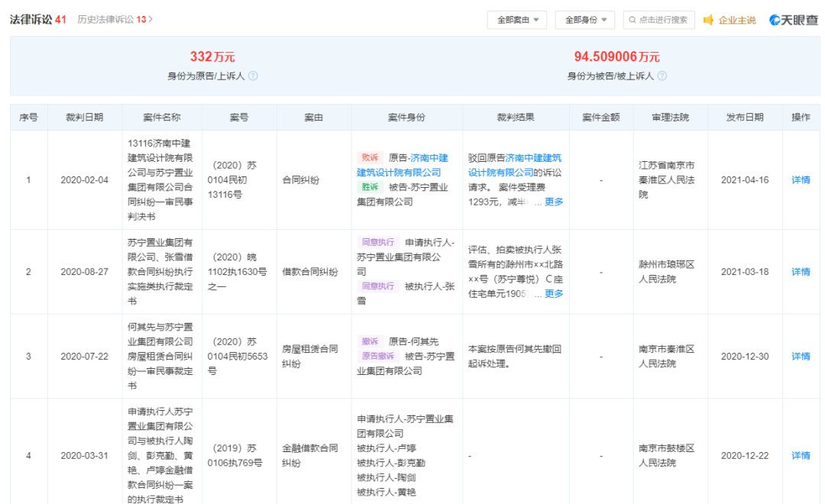Click the help icon beside 身份为原告/上诉人
The width and height of the screenshot is (825, 504).
point(253,76)
